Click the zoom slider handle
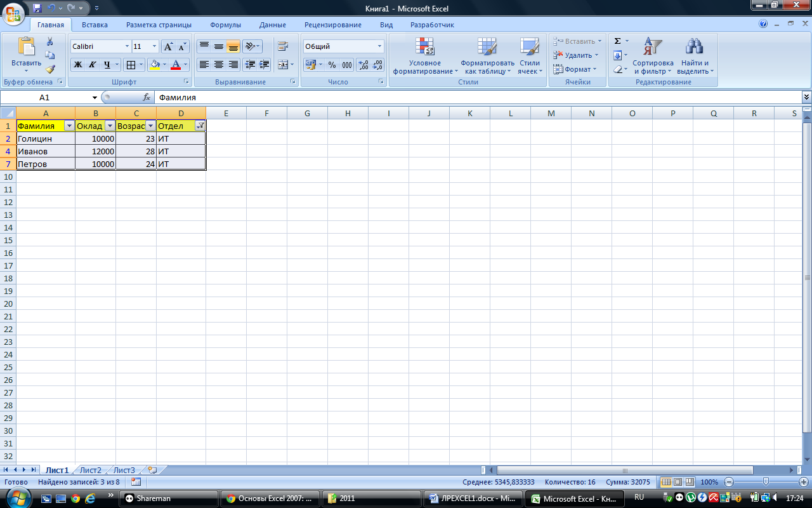 pyautogui.click(x=766, y=482)
